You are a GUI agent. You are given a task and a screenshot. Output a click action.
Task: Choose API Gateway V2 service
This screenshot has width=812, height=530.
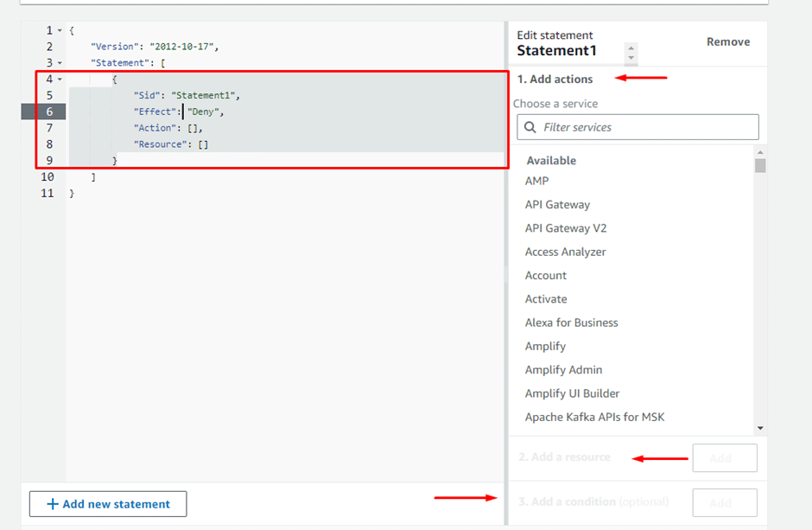tap(565, 228)
